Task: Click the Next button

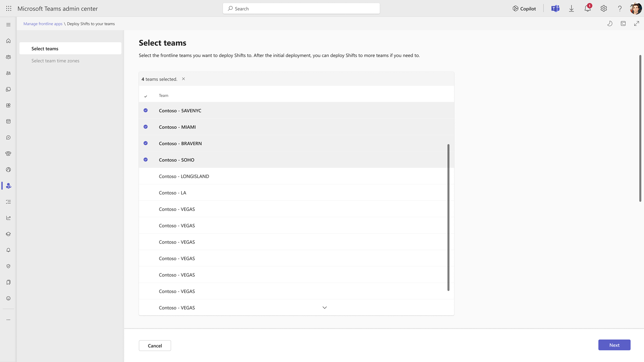Action: (614, 345)
